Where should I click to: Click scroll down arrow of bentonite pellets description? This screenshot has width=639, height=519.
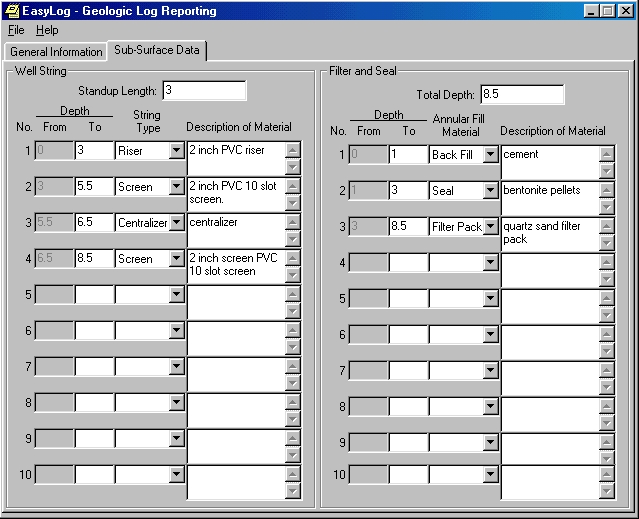(x=607, y=207)
